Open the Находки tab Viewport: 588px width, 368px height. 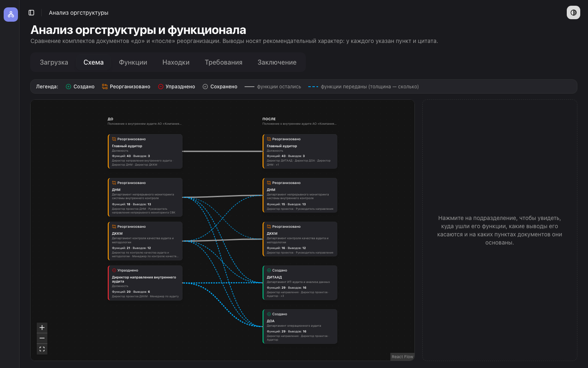176,62
